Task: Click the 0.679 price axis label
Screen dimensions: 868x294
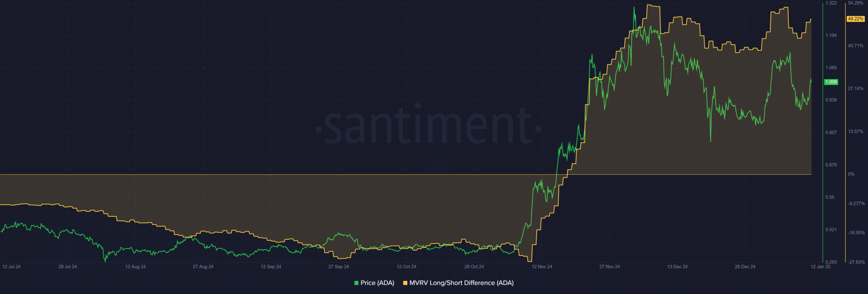Action: 831,165
